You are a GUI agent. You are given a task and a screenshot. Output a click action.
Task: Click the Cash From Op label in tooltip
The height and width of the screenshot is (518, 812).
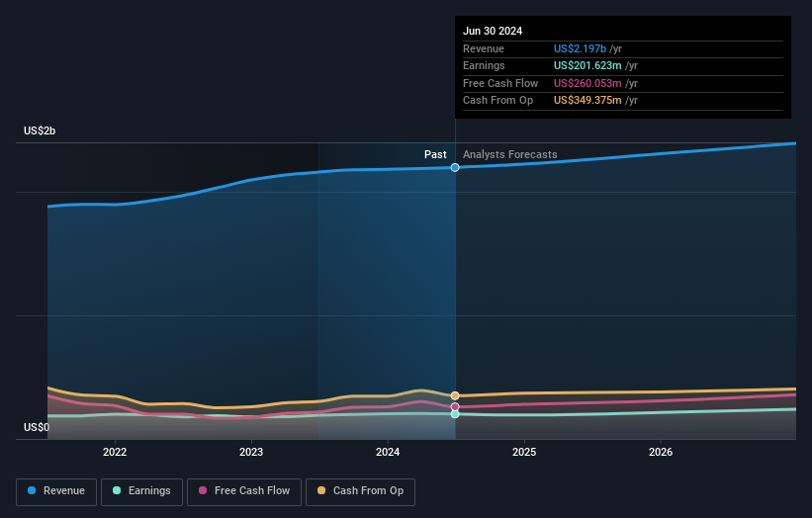[x=497, y=101]
